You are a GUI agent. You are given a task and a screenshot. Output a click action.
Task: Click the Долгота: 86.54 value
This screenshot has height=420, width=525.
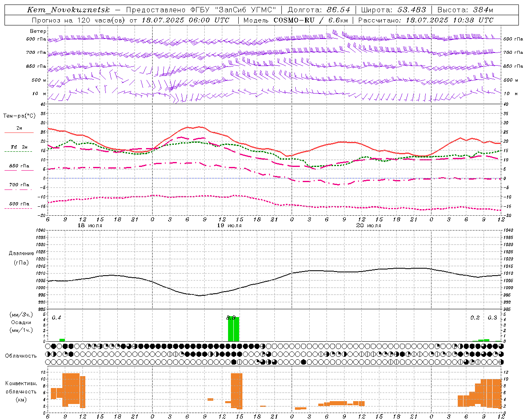(319, 10)
